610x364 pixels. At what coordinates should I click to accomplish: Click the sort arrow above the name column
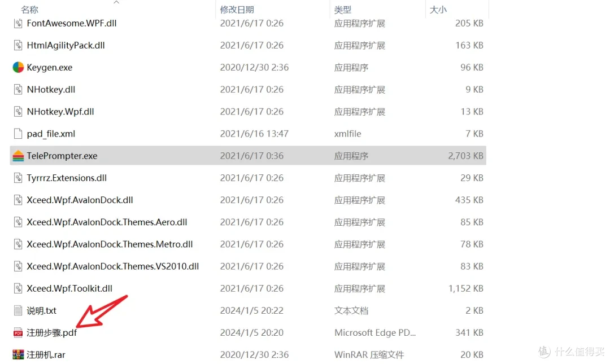tap(116, 2)
